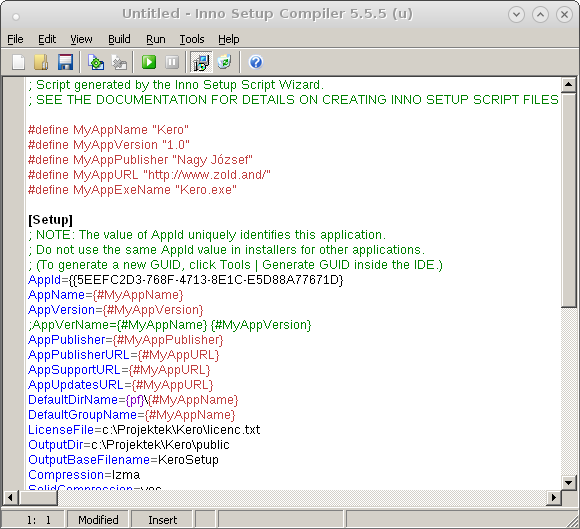The width and height of the screenshot is (580, 529).
Task: Toggle the Target Setup toolbar icon
Action: (201, 62)
